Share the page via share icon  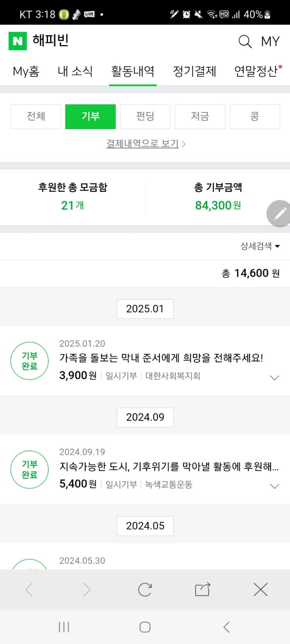203,589
